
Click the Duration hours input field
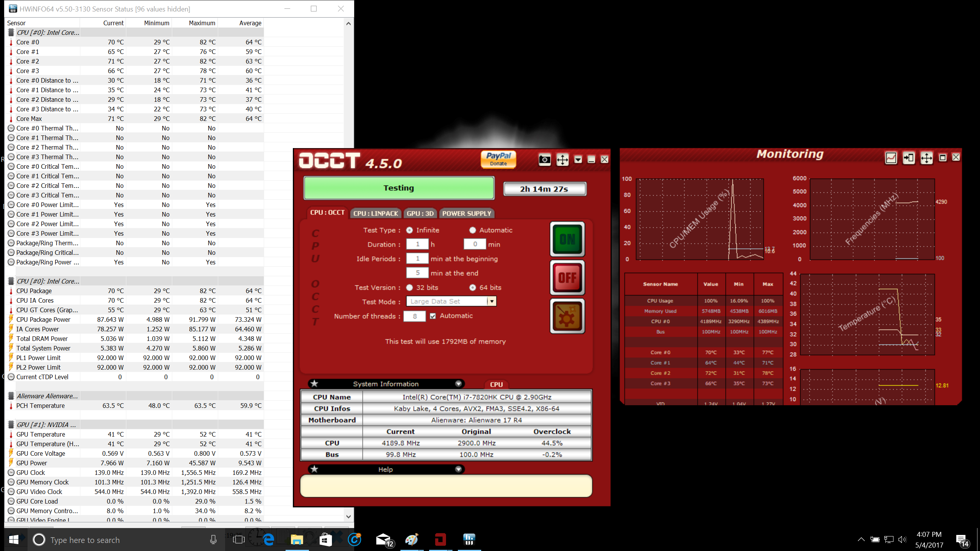coord(417,244)
